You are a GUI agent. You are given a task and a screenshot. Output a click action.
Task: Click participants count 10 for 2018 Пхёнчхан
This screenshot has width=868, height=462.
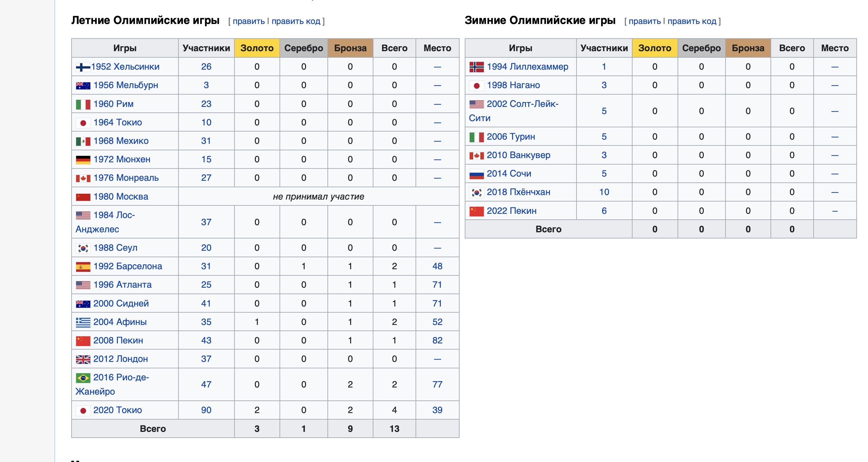[604, 192]
